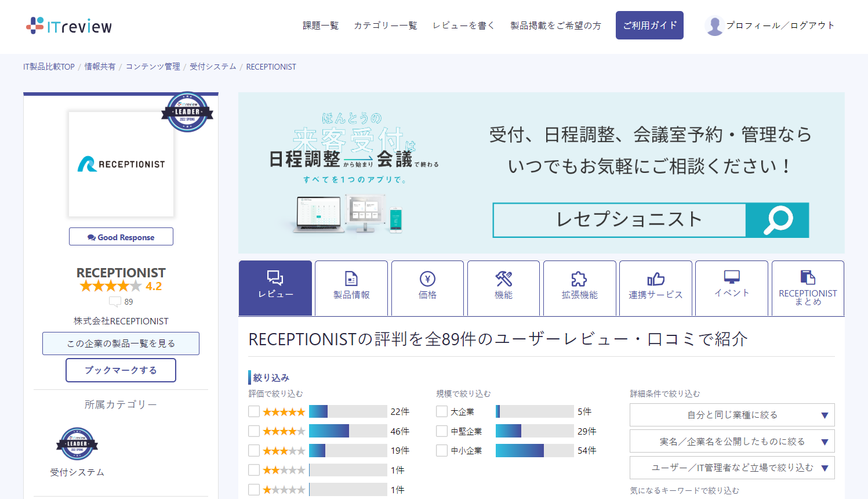Click the profile avatar icon
Image resolution: width=868 pixels, height=499 pixels.
coord(714,26)
